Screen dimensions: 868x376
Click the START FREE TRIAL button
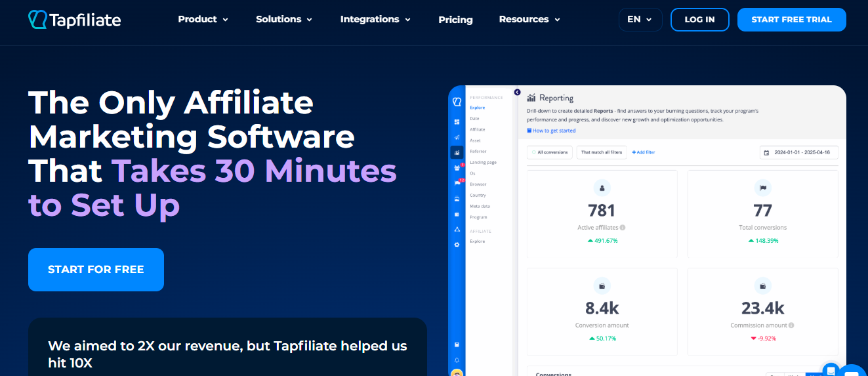(x=791, y=19)
